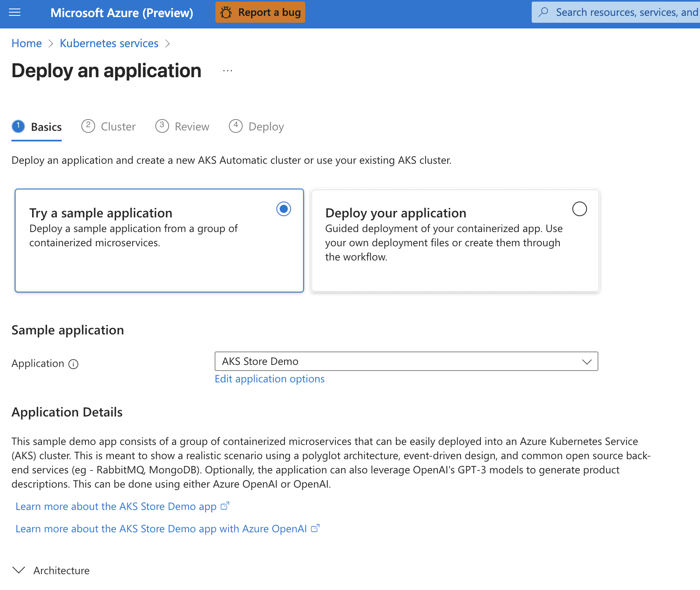Open the AKS Store Demo application dropdown
The image size is (700, 590).
407,361
